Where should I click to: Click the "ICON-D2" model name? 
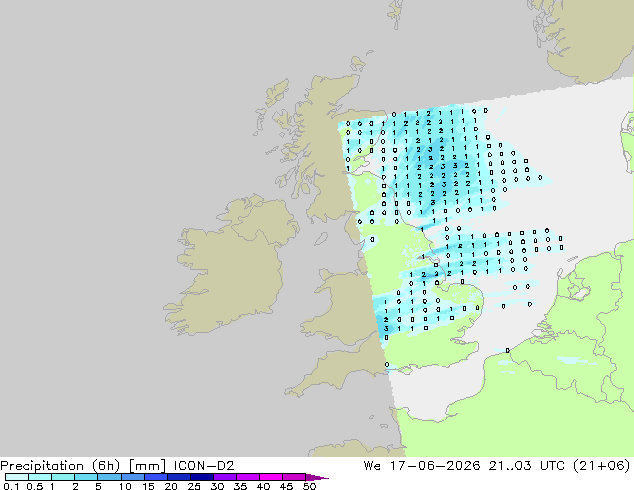(204, 466)
